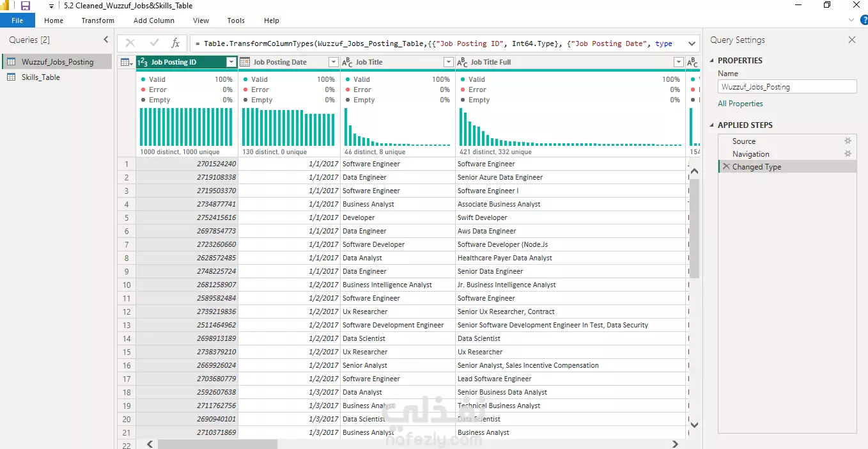The height and width of the screenshot is (449, 868).
Task: Click the horizontal scrollbar left arrow
Action: click(150, 444)
